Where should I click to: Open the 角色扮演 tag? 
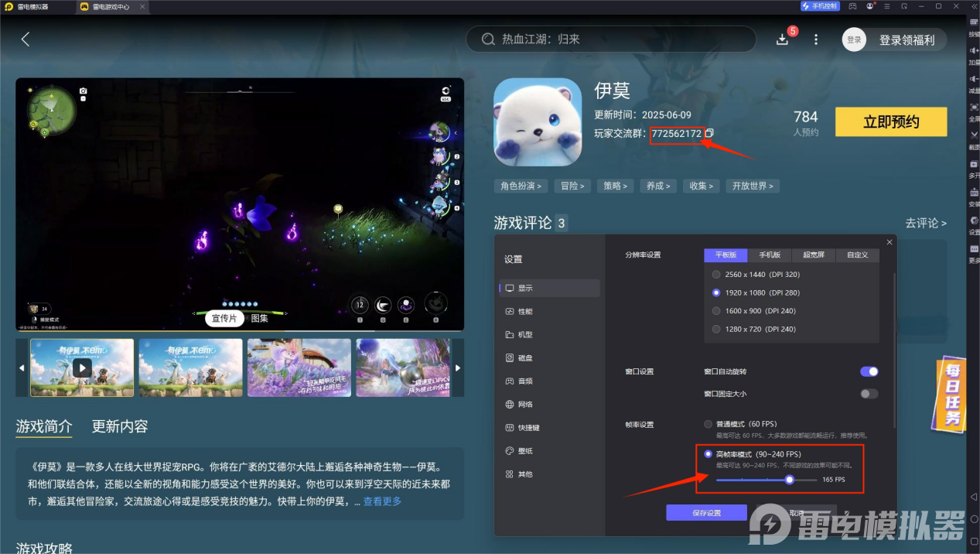pos(521,186)
